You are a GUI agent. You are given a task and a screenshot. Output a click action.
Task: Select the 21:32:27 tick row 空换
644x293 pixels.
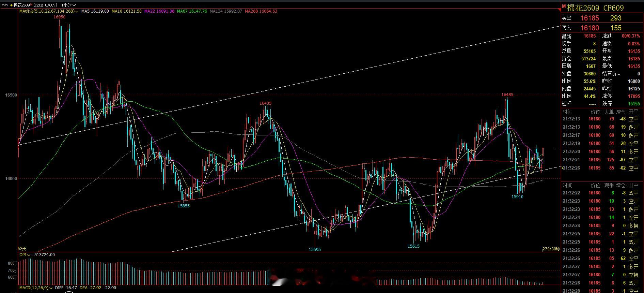point(601,275)
